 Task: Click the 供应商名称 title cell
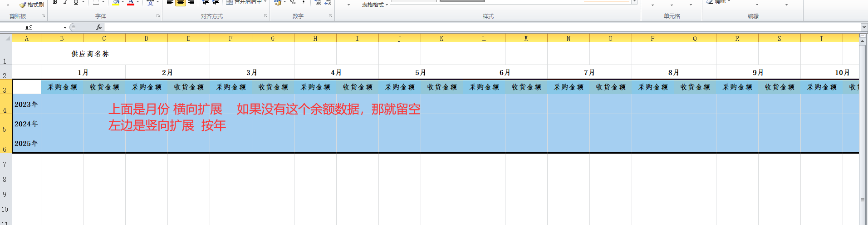click(90, 54)
